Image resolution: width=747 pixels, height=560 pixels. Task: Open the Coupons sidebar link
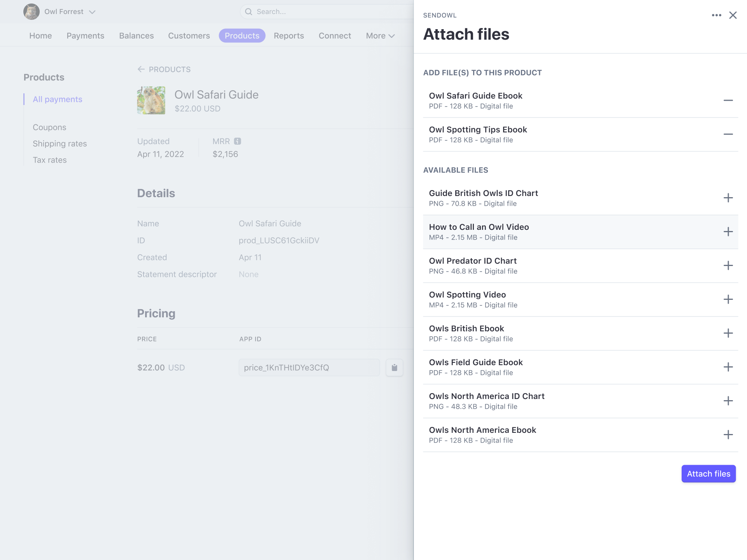[x=49, y=127]
